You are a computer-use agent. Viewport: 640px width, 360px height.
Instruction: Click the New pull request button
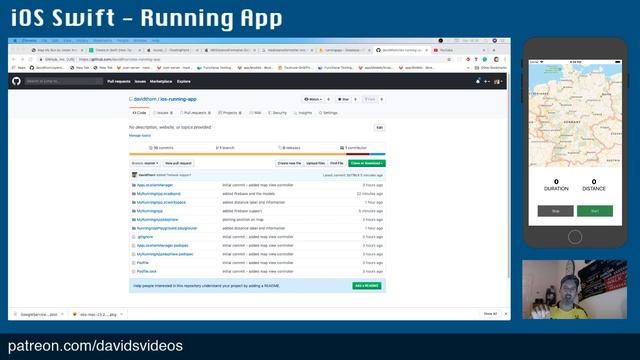click(178, 163)
